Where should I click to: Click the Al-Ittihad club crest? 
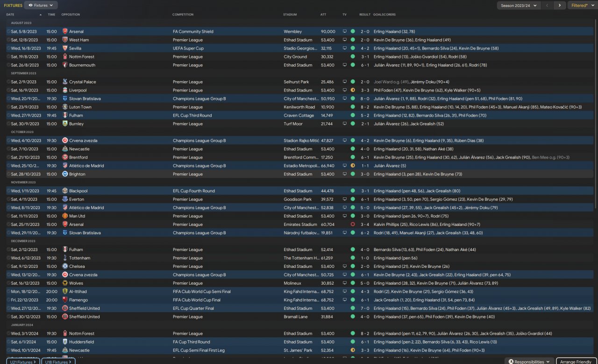pos(65,292)
